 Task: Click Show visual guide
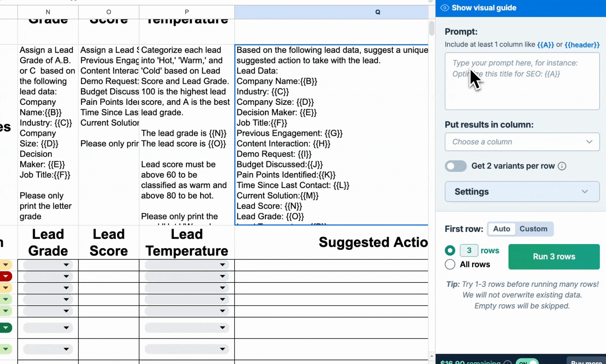click(x=484, y=8)
